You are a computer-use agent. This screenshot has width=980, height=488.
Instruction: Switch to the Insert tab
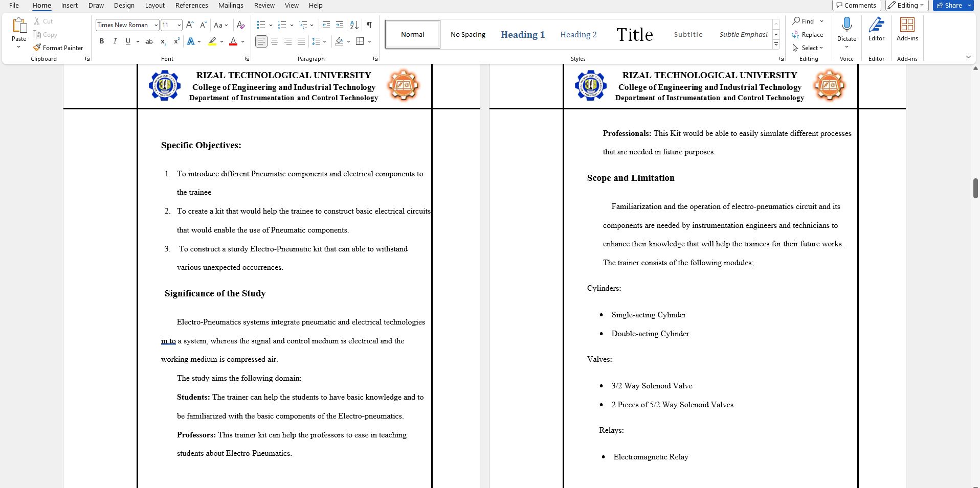tap(70, 5)
